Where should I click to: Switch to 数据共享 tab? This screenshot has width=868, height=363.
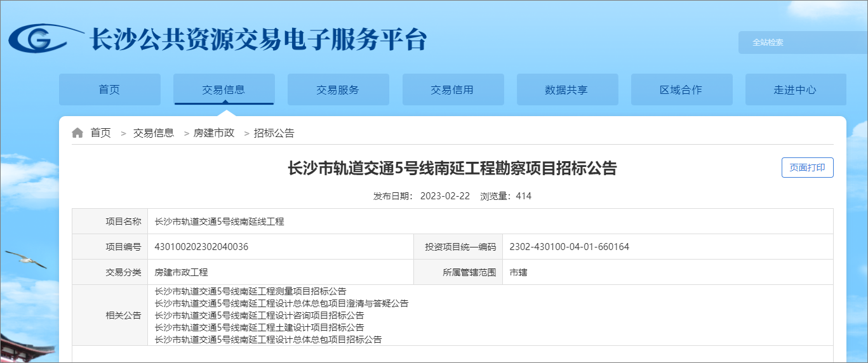coord(566,89)
